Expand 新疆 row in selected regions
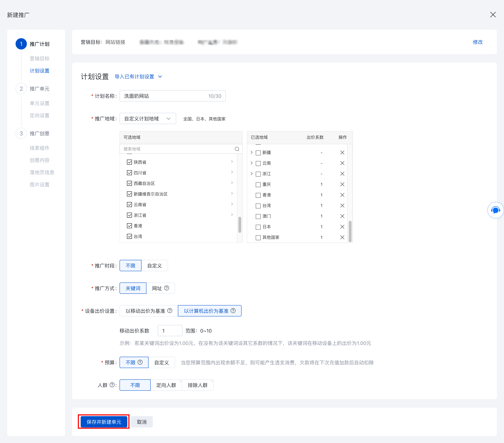Image resolution: width=504 pixels, height=443 pixels. pyautogui.click(x=251, y=152)
